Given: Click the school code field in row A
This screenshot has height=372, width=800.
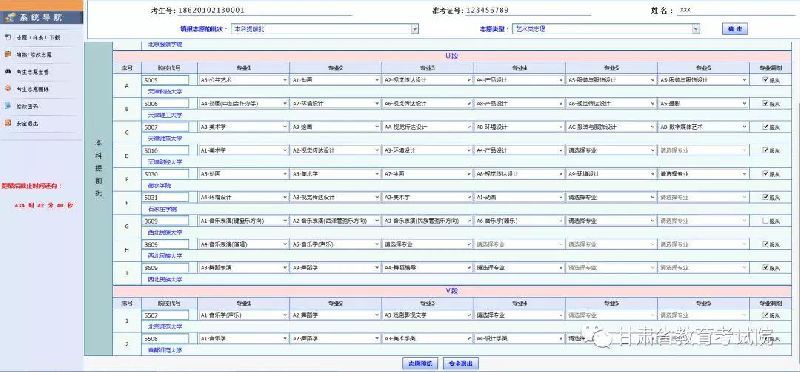Looking at the screenshot, I should coord(165,80).
